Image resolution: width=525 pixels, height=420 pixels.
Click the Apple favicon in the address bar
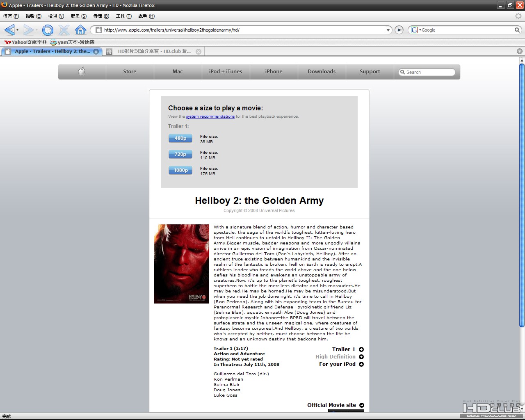pyautogui.click(x=98, y=30)
